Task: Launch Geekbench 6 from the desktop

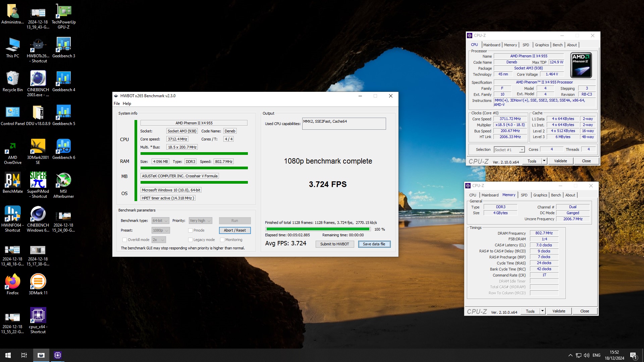Action: tap(63, 149)
